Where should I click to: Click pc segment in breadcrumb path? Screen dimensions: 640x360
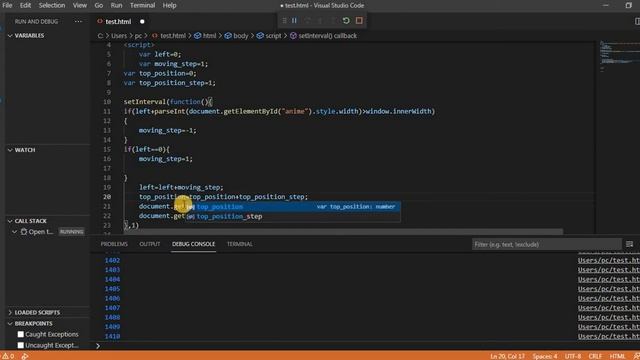138,36
